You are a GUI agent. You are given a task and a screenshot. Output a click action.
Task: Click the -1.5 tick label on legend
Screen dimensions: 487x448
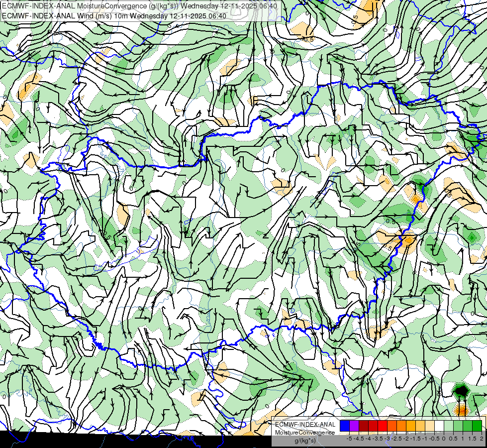[x=415, y=439]
